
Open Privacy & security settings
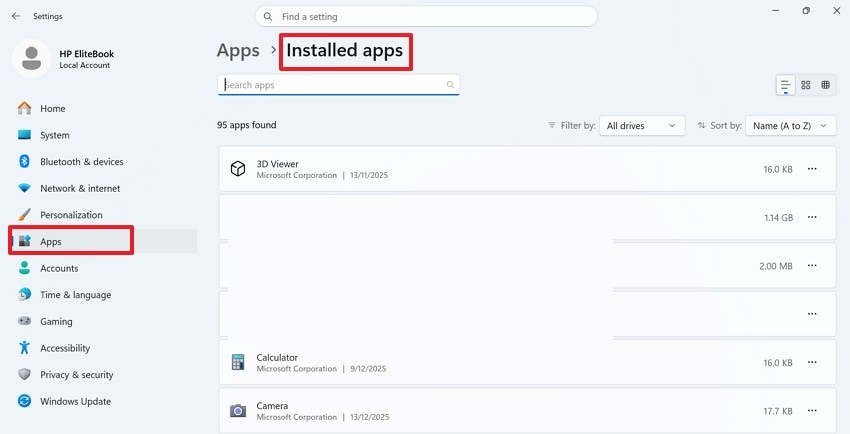(x=103, y=374)
